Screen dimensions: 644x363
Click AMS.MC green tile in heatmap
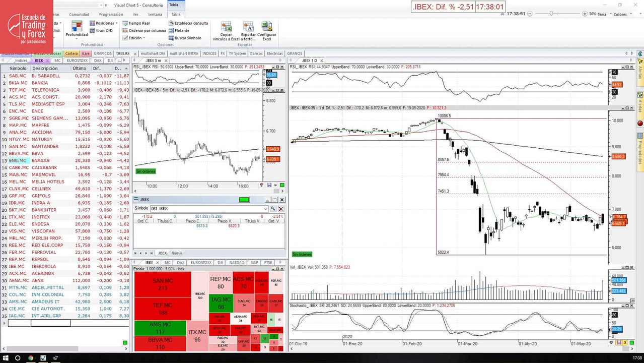point(160,328)
